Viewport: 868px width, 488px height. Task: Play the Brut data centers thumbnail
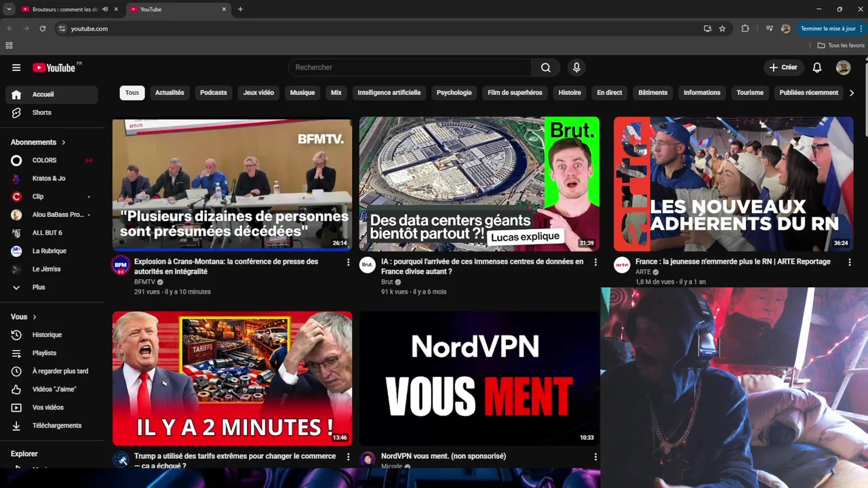point(479,184)
